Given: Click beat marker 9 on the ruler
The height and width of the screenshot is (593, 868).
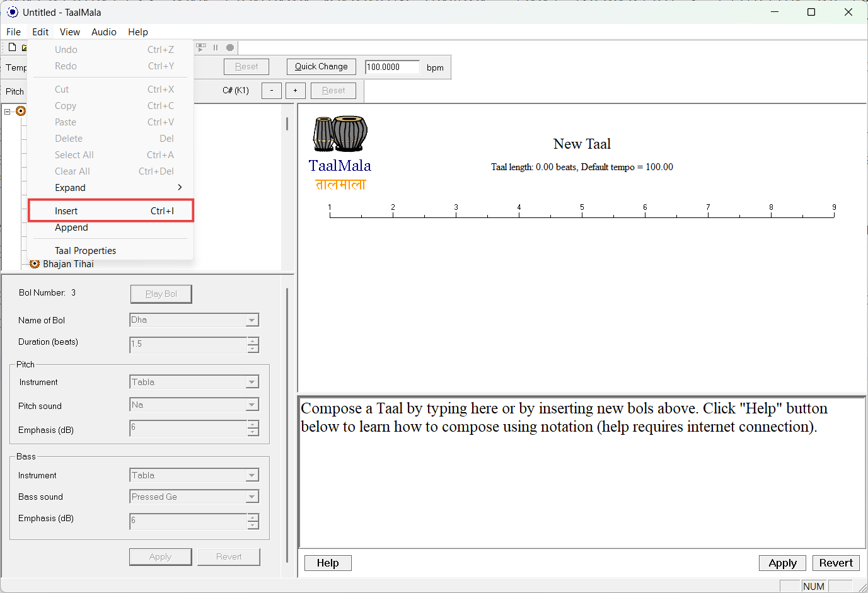Looking at the screenshot, I should tap(834, 207).
